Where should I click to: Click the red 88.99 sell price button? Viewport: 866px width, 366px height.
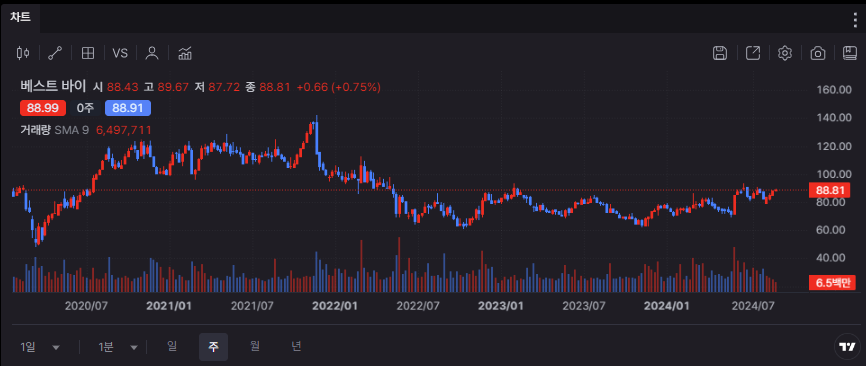click(x=43, y=108)
